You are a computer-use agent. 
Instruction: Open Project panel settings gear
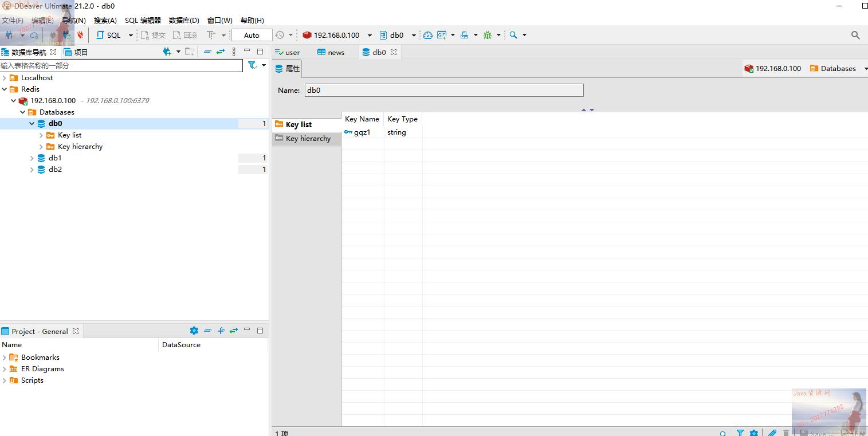tap(194, 331)
